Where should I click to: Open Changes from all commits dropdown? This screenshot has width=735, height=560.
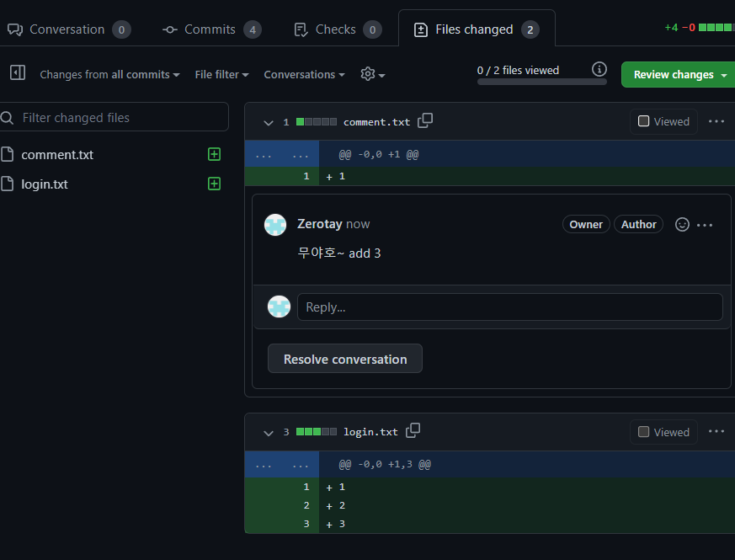click(x=109, y=75)
